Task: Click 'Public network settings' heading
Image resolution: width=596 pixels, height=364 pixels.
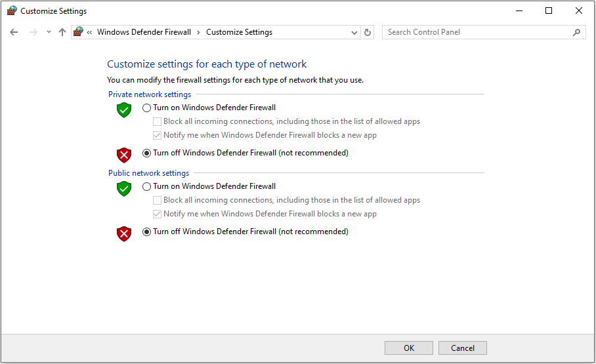Action: click(x=148, y=173)
